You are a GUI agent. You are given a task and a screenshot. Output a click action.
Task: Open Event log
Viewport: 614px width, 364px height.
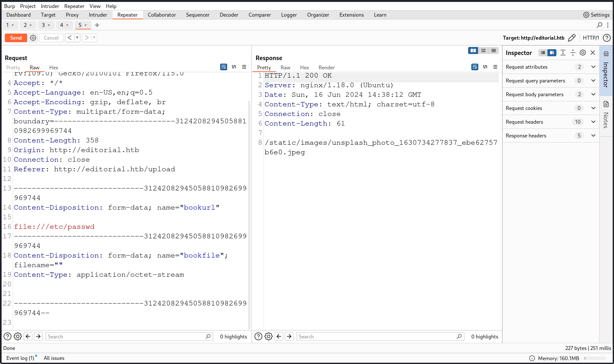(20, 358)
